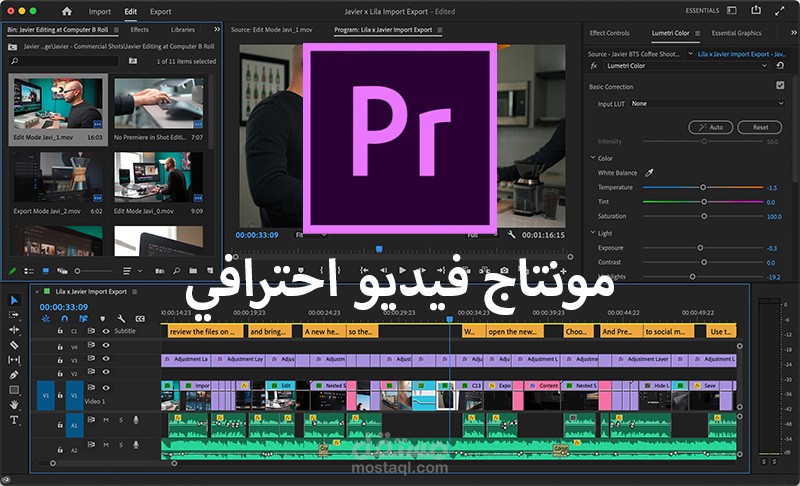The image size is (800, 486).
Task: Show more right panel tabs chevron
Action: pos(793,33)
